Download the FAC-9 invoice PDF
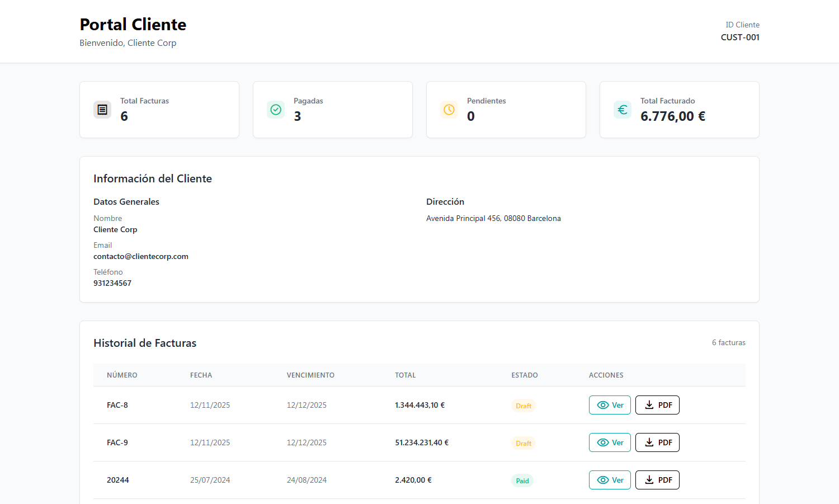Viewport: 839px width, 504px height. [657, 442]
